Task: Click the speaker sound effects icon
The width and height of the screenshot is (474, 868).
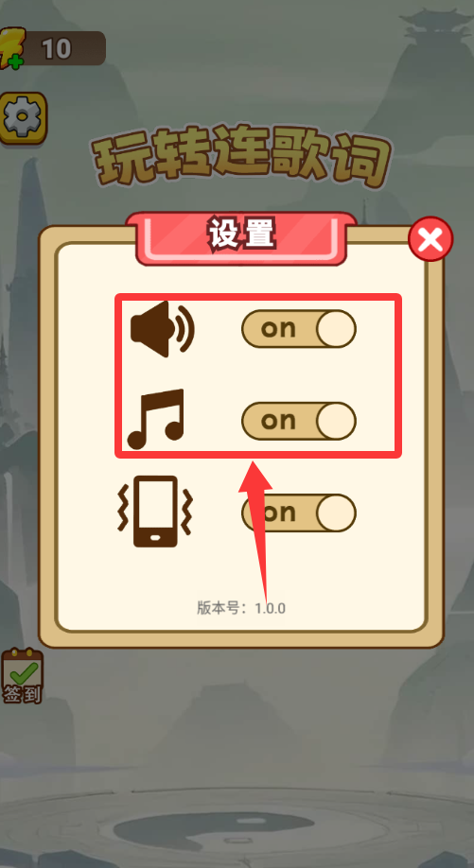Action: pyautogui.click(x=162, y=329)
